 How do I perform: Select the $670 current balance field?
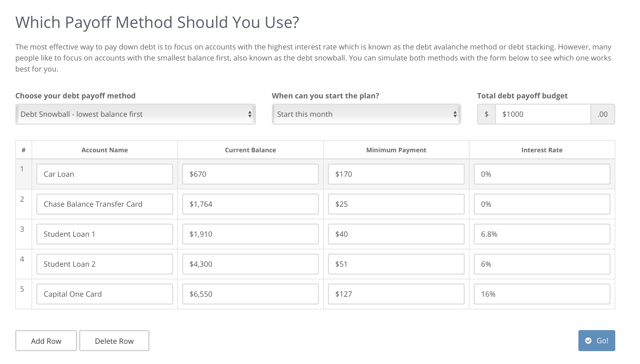(250, 174)
